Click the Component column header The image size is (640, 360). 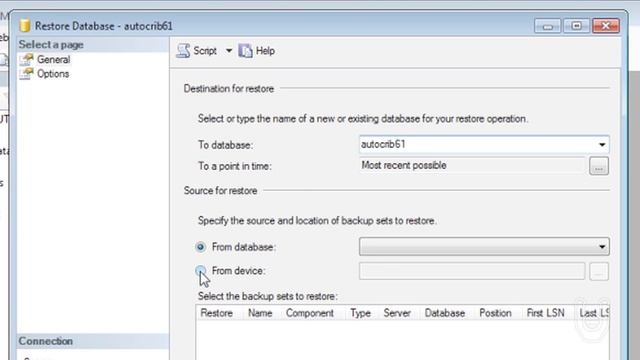310,313
